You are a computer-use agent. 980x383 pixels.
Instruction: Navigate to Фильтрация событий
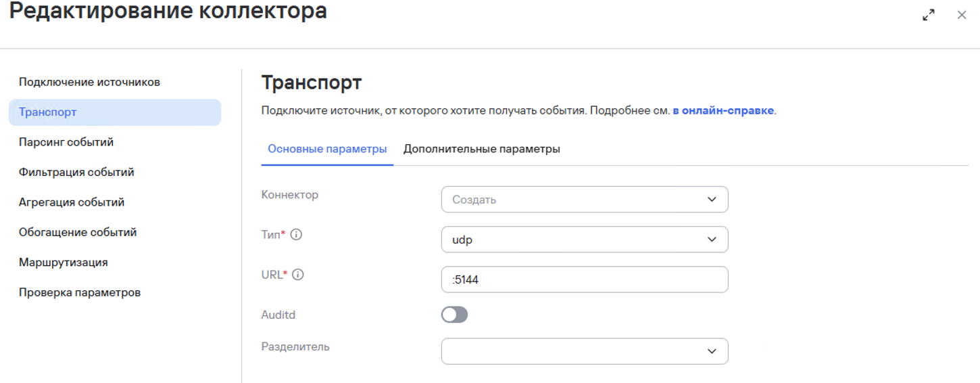pyautogui.click(x=76, y=173)
